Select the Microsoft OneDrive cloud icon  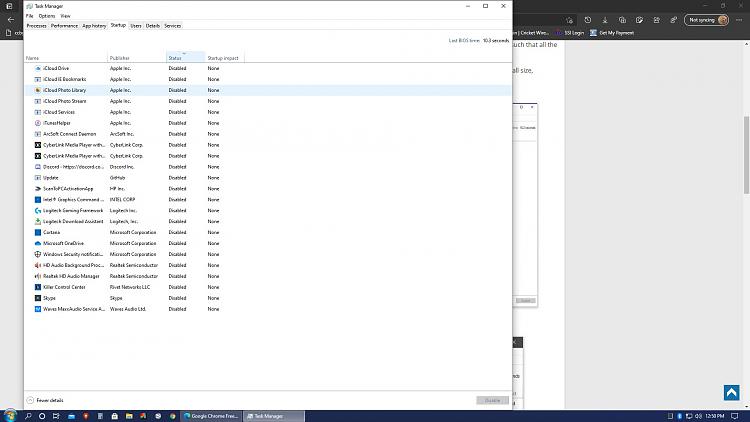[38, 244]
